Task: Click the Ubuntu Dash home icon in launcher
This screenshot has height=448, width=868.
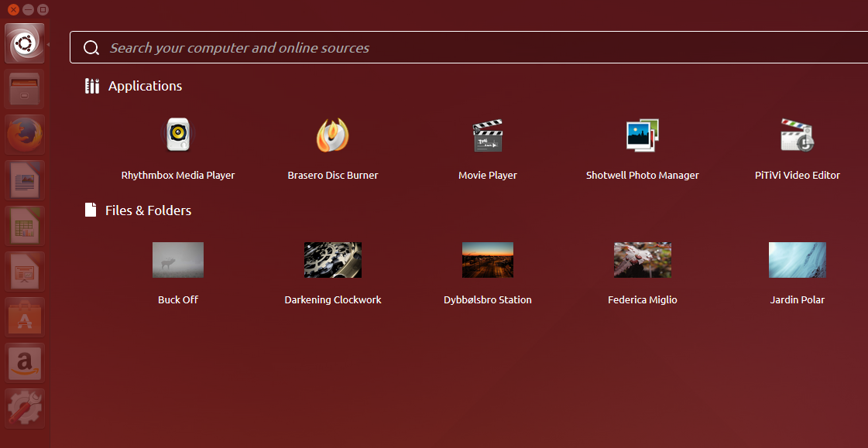Action: 26,43
